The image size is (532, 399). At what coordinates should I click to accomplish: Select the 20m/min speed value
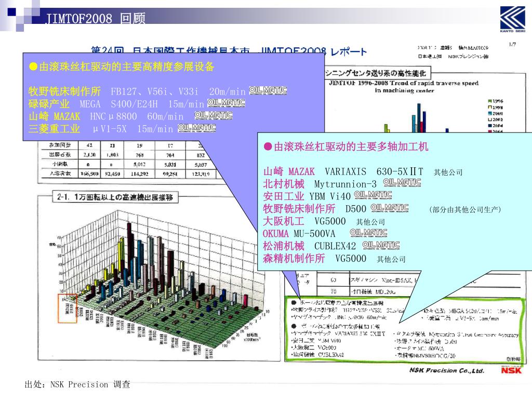(227, 91)
